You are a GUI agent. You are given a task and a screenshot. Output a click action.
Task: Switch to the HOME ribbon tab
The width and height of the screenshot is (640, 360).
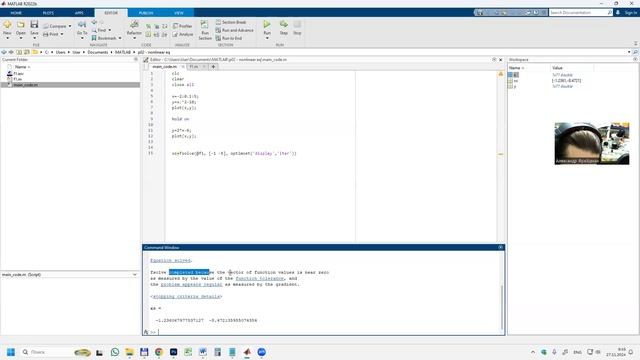(x=16, y=13)
